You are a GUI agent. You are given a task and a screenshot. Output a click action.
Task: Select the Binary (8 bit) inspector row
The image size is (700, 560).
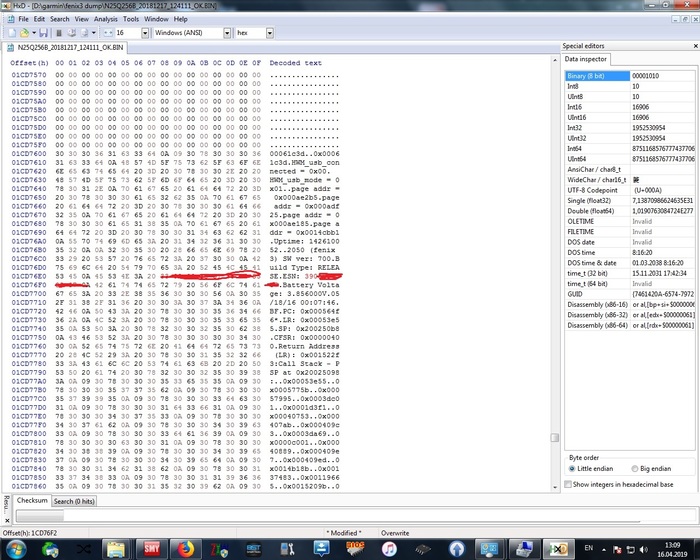point(630,76)
